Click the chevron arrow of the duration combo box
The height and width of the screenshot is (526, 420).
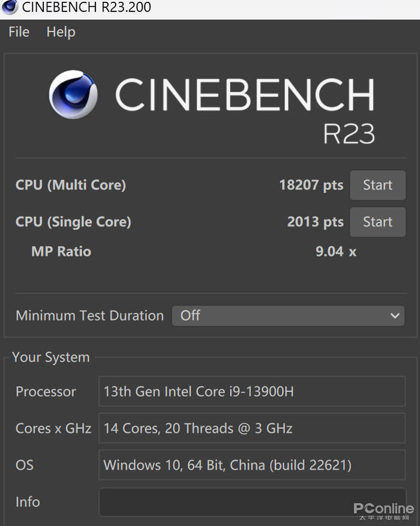(394, 316)
